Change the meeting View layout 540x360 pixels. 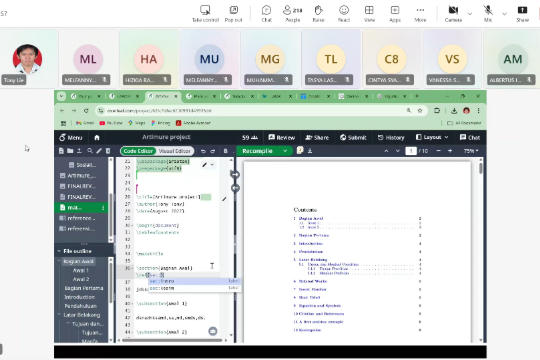tap(369, 14)
